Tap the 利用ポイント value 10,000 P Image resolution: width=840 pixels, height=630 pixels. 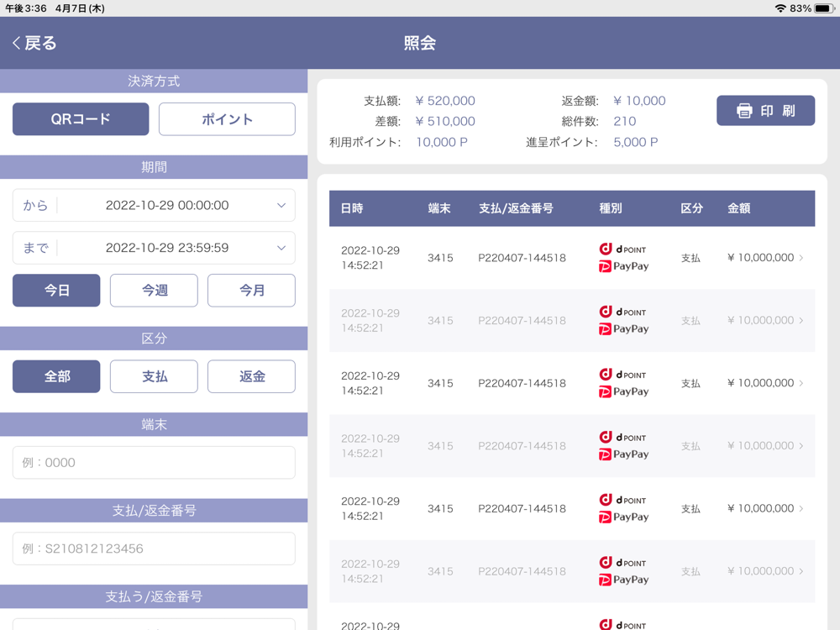pos(442,142)
